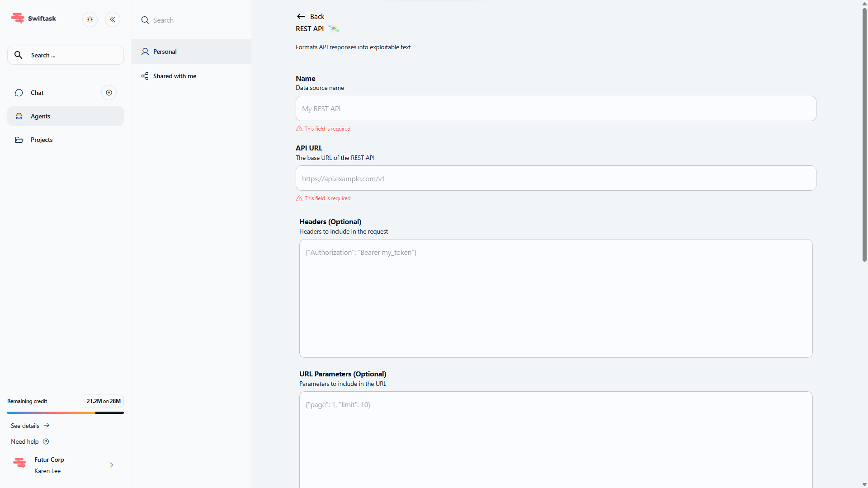The image size is (868, 488).
Task: Click the Headers textarea
Action: pos(556,298)
